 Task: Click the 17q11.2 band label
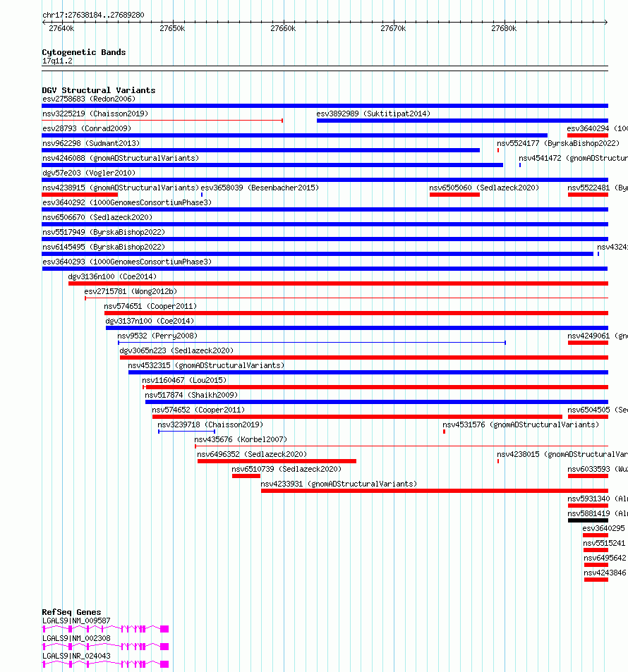click(57, 61)
